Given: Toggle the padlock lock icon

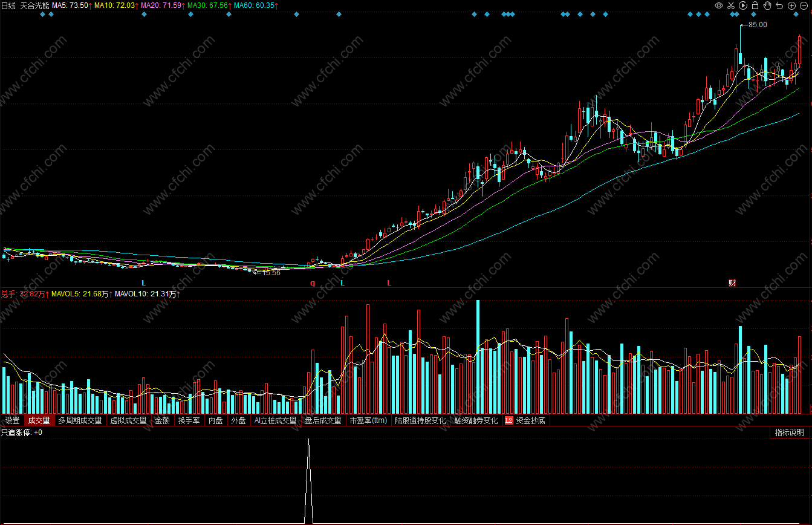Looking at the screenshot, I should point(755,5).
